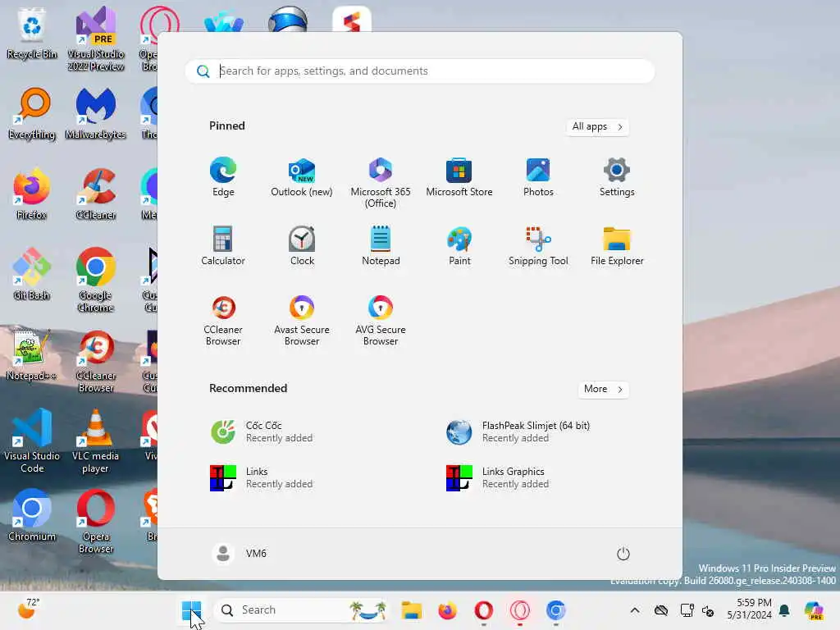Viewport: 840px width, 630px height.
Task: Select the Visual Studio Code desktop shortcut
Action: click(32, 441)
